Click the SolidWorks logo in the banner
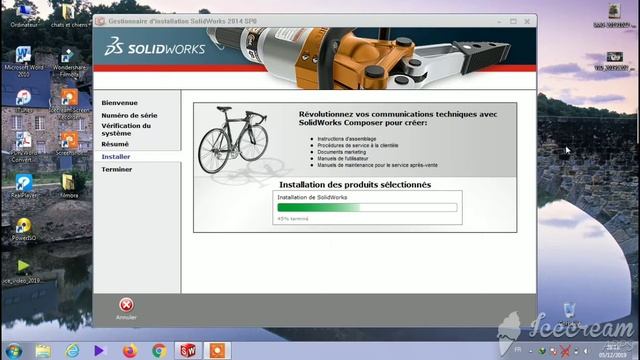640x360 pixels. point(155,46)
